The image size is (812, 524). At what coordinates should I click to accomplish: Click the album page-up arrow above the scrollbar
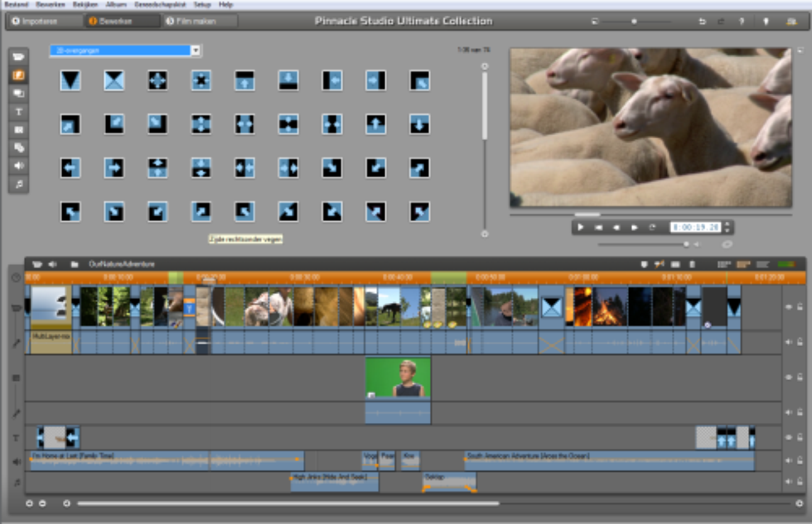tap(485, 66)
